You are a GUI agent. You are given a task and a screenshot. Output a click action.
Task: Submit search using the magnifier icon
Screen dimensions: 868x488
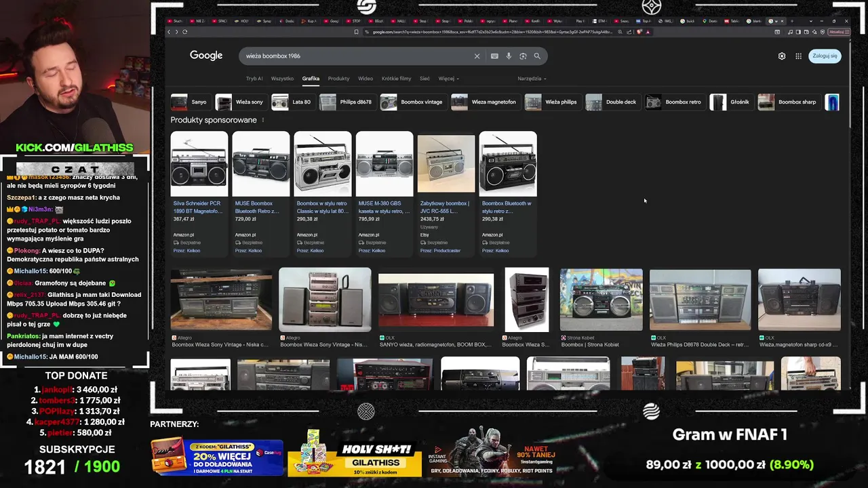coord(537,56)
